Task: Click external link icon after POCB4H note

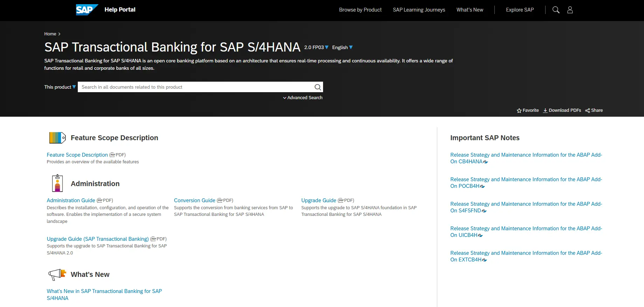Action: 482,186
